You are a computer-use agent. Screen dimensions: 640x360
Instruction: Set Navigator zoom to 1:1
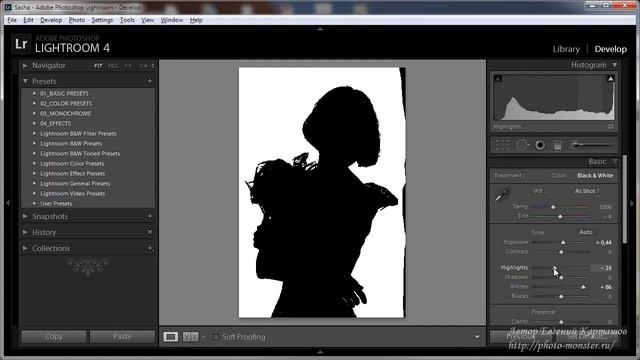128,66
